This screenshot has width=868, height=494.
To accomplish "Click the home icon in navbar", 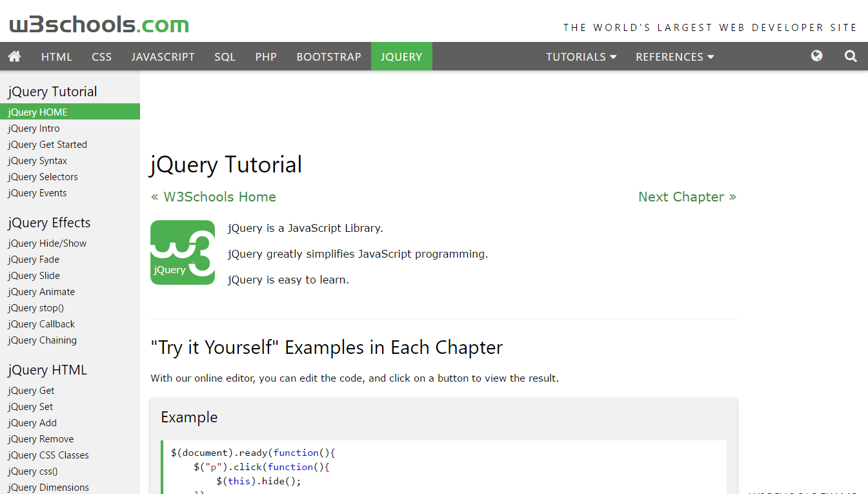I will point(14,56).
